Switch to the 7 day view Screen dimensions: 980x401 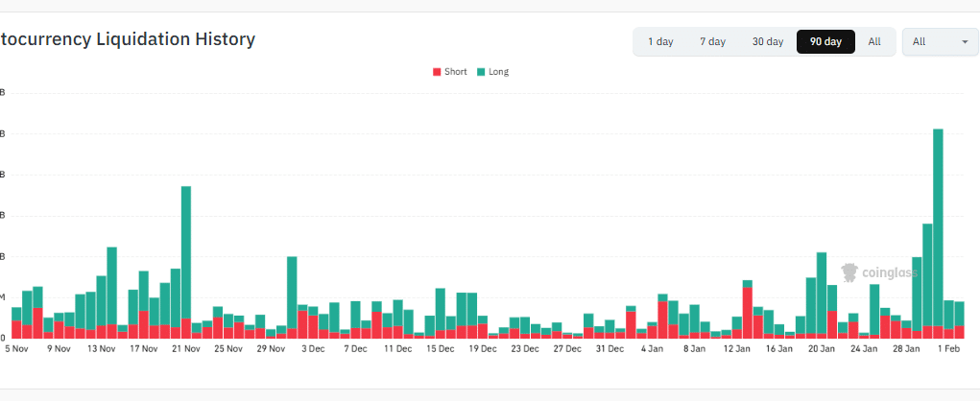pos(712,42)
